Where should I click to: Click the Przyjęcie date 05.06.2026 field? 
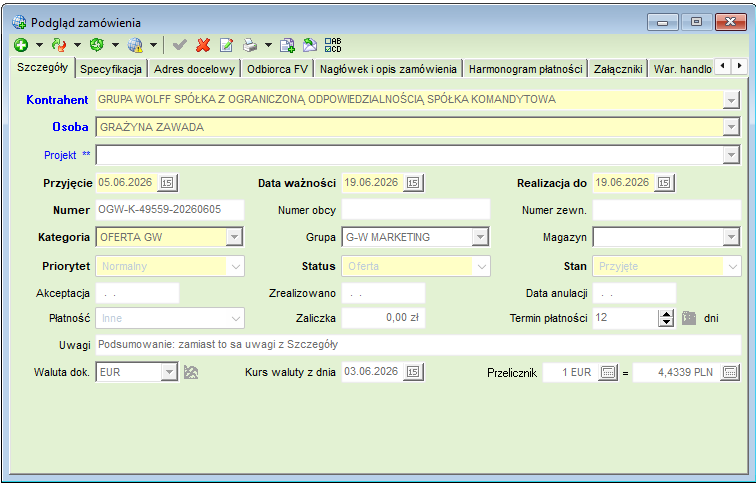click(x=126, y=183)
